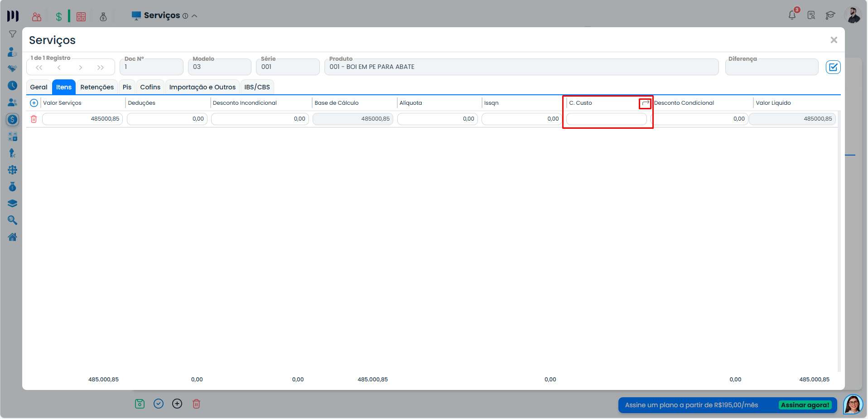Click the plus circle in bottom toolbar
Screen dimensions: 868x419
click(177, 404)
